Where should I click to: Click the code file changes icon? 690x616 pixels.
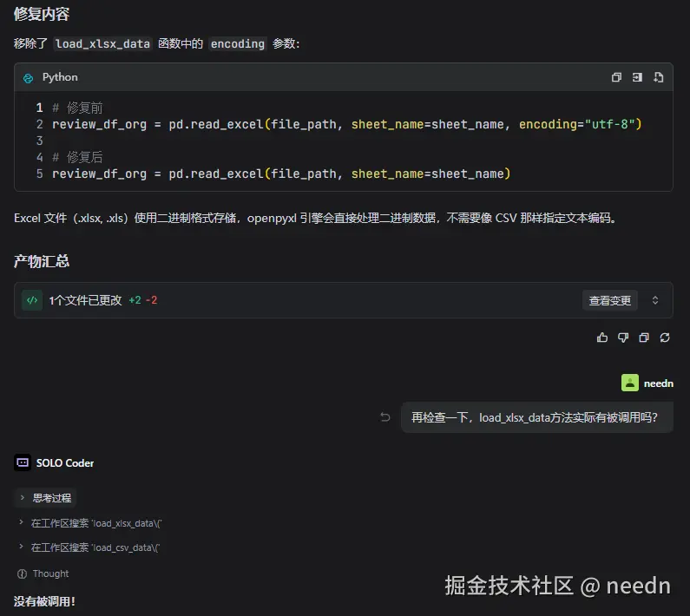pyautogui.click(x=32, y=300)
